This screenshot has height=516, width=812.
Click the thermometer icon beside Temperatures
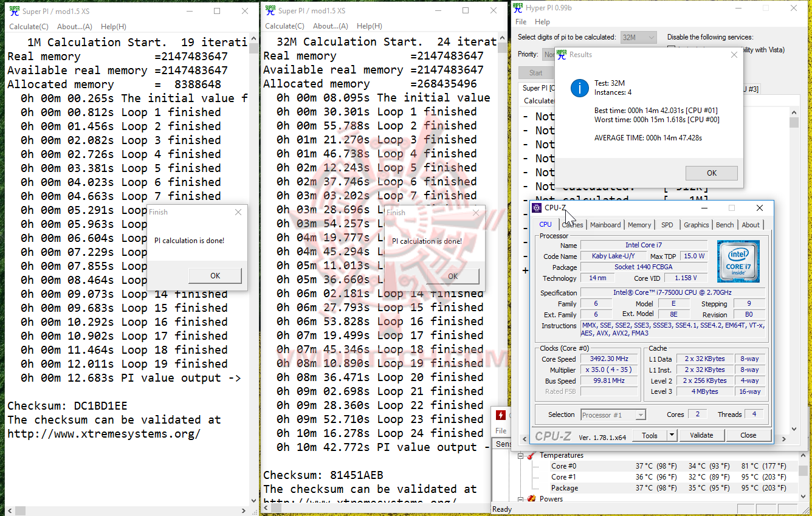click(x=531, y=455)
